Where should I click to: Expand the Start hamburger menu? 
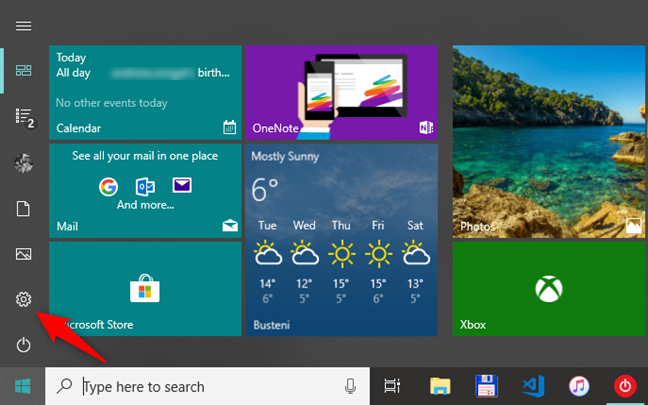click(x=24, y=25)
